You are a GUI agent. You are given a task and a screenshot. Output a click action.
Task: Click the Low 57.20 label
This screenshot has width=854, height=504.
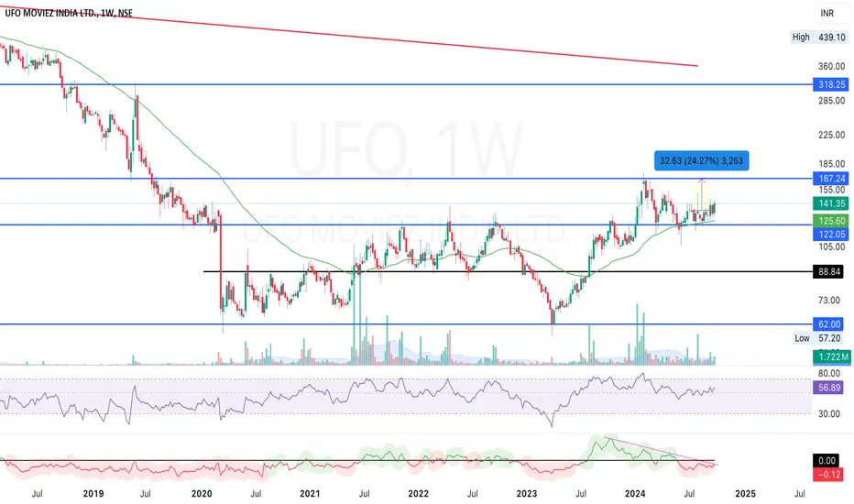pyautogui.click(x=820, y=338)
